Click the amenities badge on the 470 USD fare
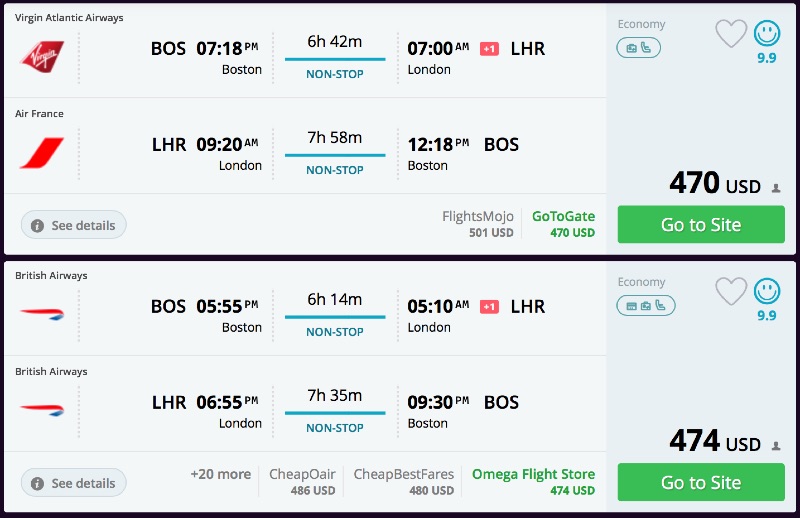Screen dimensions: 800x518 pyautogui.click(x=639, y=47)
